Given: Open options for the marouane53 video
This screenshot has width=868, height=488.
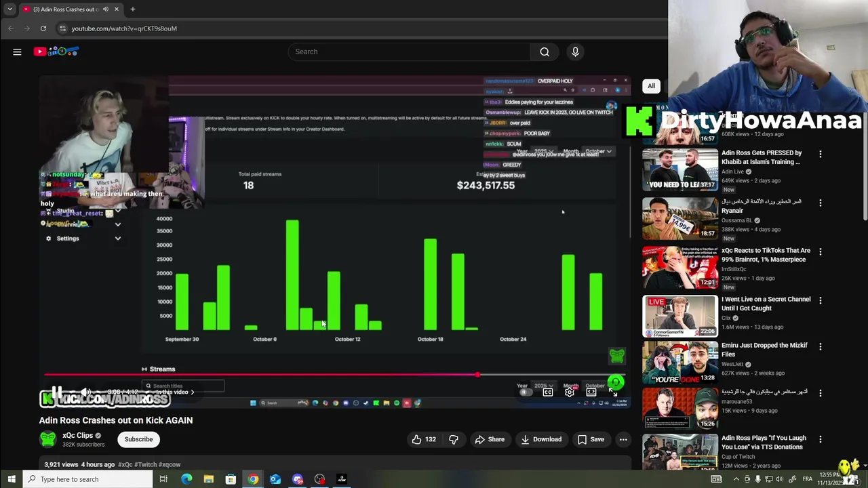Looking at the screenshot, I should pyautogui.click(x=820, y=393).
